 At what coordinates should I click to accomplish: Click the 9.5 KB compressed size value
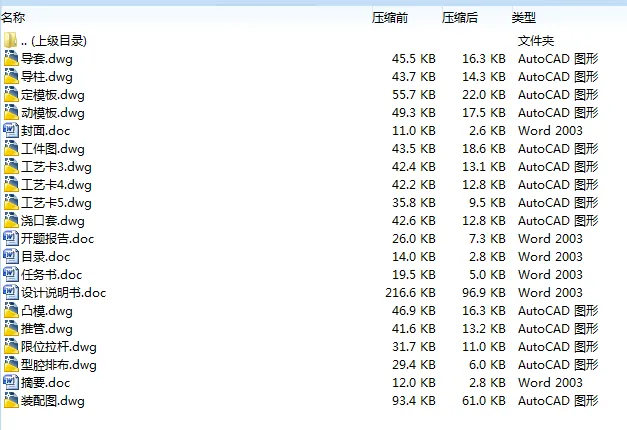[487, 203]
